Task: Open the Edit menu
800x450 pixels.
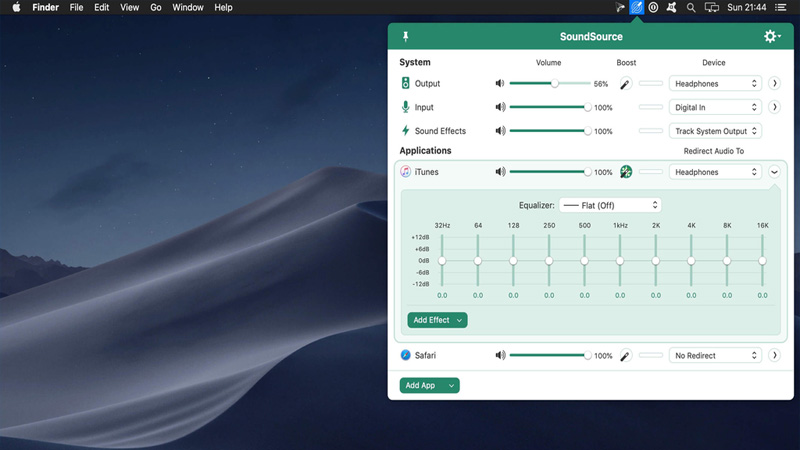Action: (102, 7)
